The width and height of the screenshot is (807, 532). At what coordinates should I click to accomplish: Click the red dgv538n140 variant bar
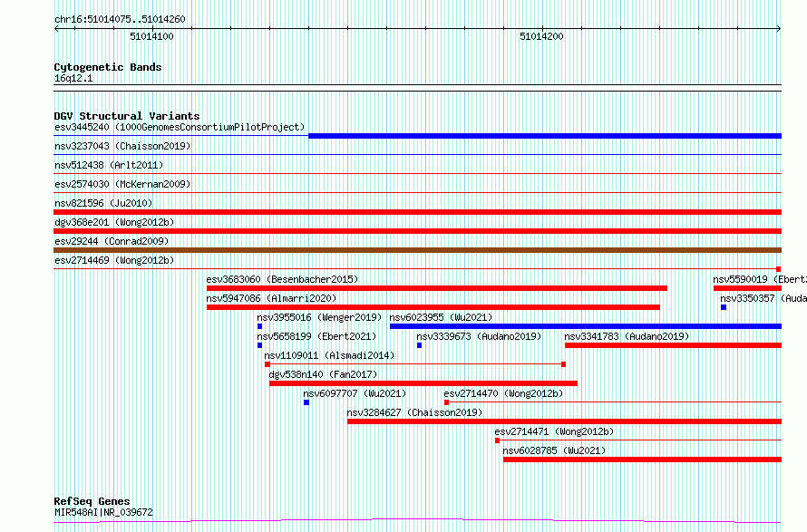coord(423,383)
